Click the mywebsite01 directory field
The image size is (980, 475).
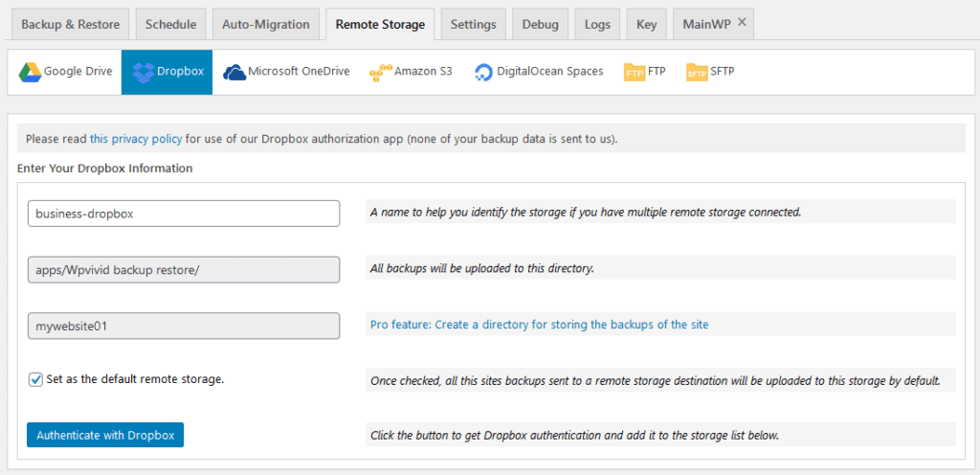coord(184,326)
